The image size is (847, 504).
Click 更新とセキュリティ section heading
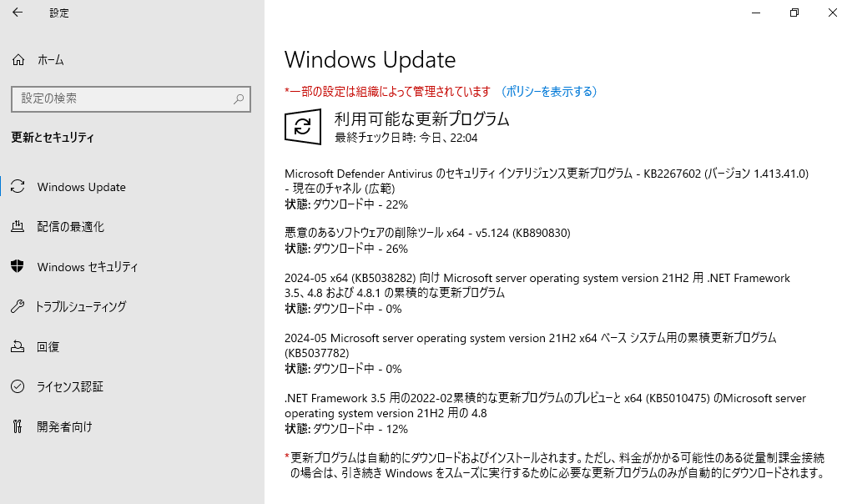click(53, 138)
